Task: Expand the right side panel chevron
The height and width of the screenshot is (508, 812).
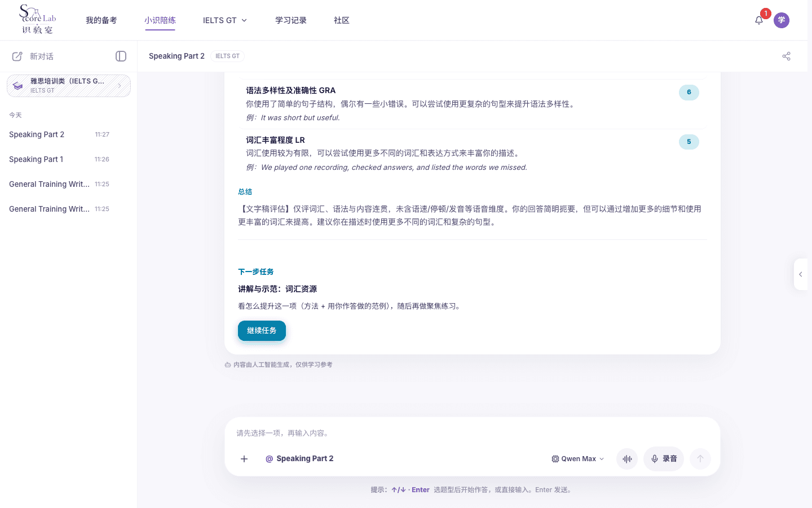Action: 801,274
